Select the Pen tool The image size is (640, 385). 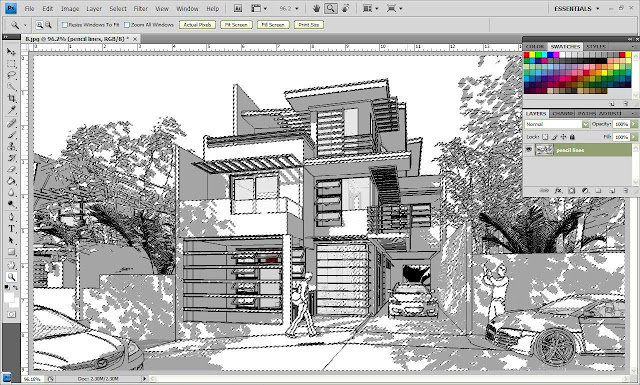click(x=11, y=217)
